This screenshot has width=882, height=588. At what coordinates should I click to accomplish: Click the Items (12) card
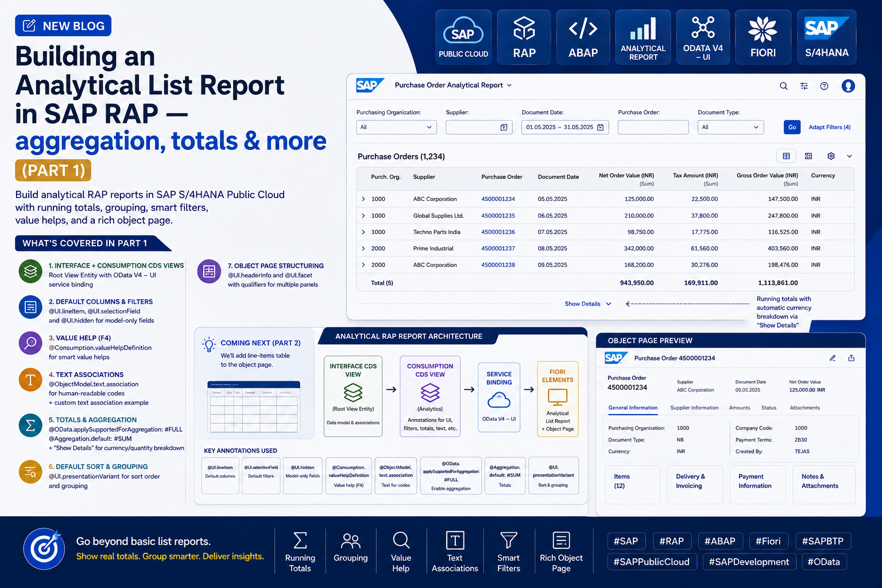click(x=632, y=485)
